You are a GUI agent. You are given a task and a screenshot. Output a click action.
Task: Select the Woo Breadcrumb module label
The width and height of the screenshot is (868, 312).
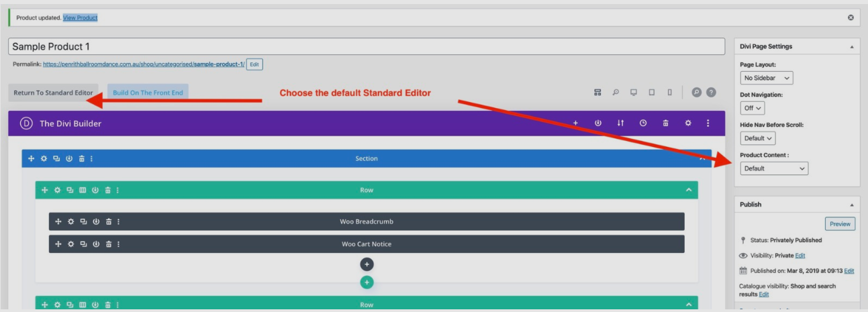367,221
